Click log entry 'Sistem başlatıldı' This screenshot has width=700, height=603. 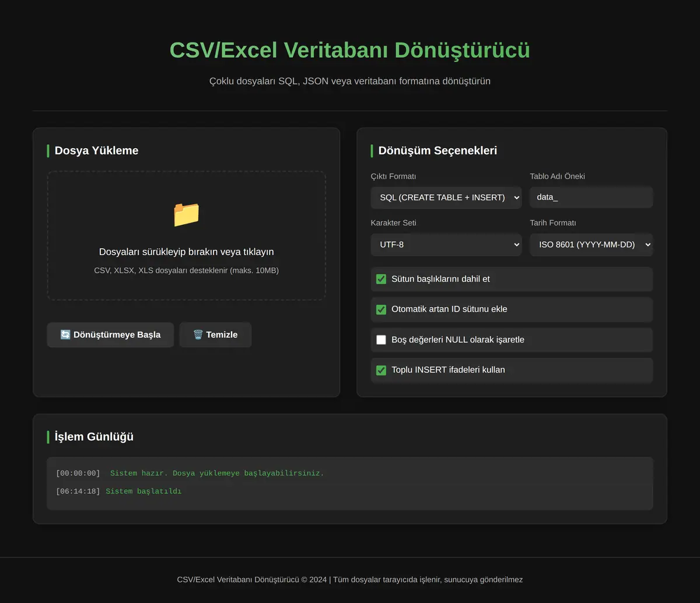click(x=143, y=491)
